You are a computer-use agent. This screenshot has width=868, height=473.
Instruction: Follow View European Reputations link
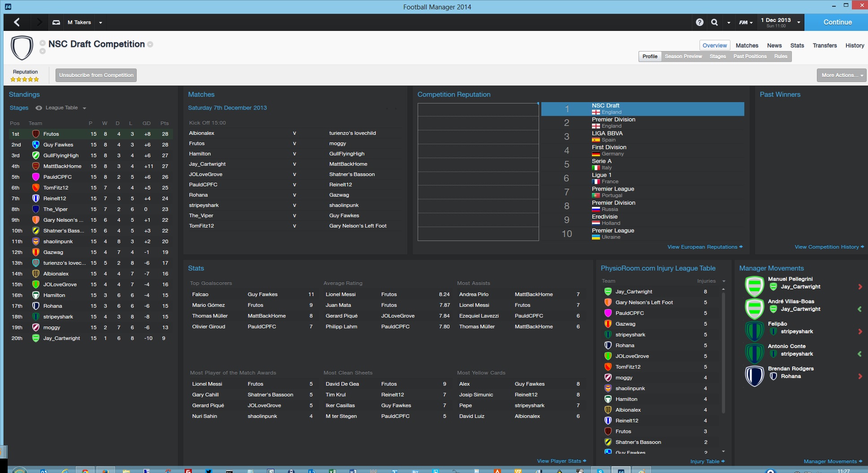[x=704, y=247]
